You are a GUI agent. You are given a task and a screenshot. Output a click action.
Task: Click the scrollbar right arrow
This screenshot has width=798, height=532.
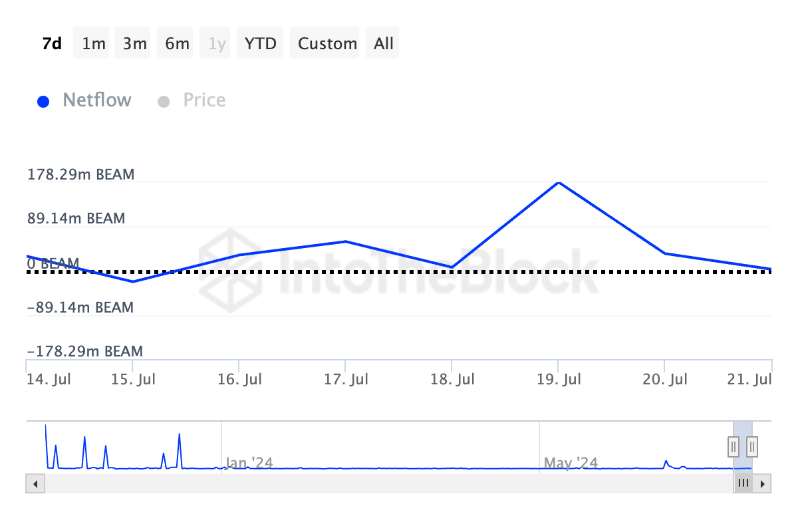pos(763,483)
